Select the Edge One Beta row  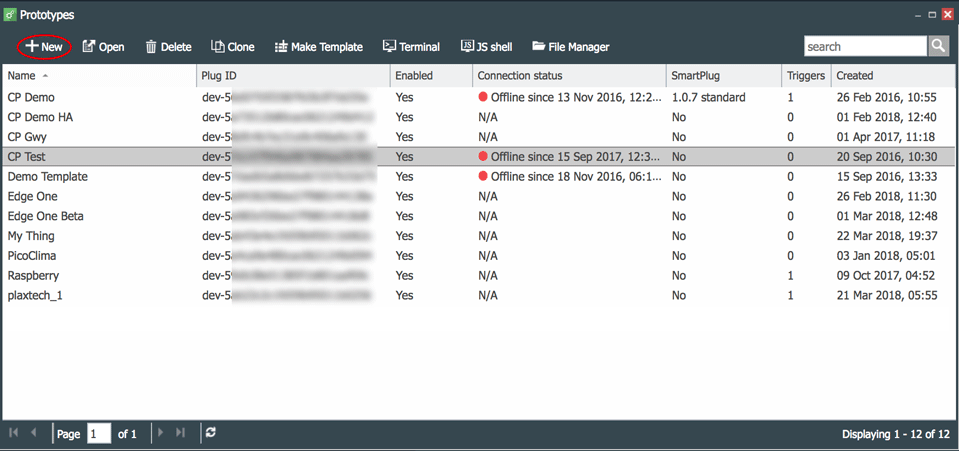coord(479,216)
